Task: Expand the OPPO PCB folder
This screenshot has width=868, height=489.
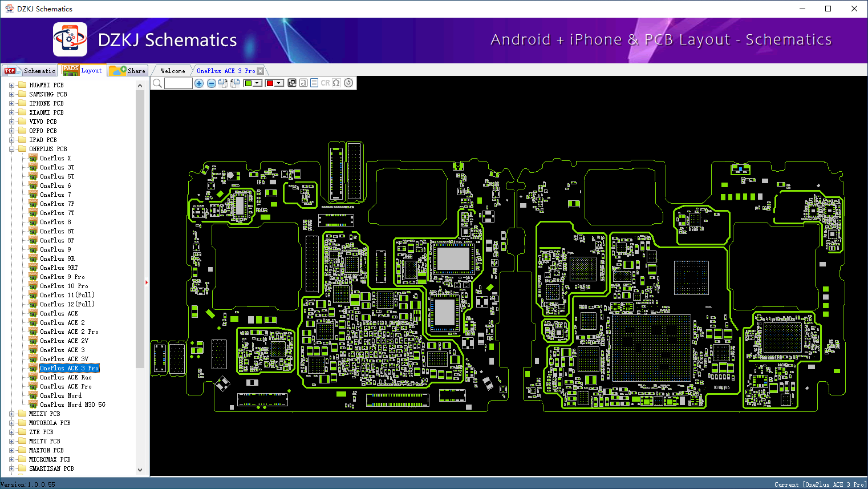Action: [11, 131]
